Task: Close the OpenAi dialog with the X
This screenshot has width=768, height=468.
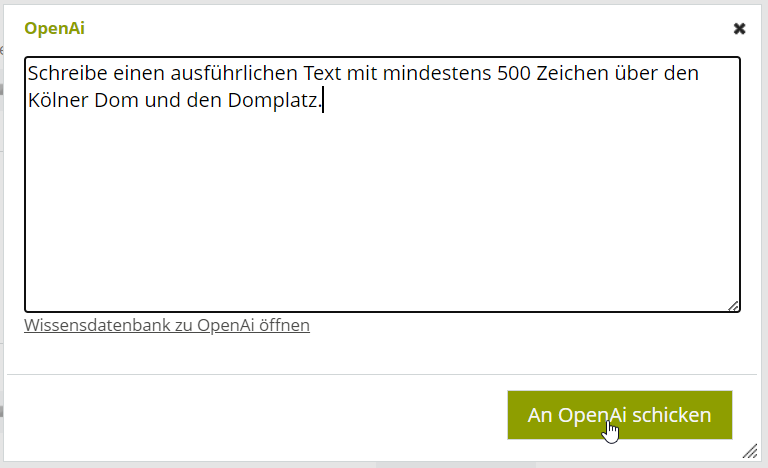Action: pos(739,28)
